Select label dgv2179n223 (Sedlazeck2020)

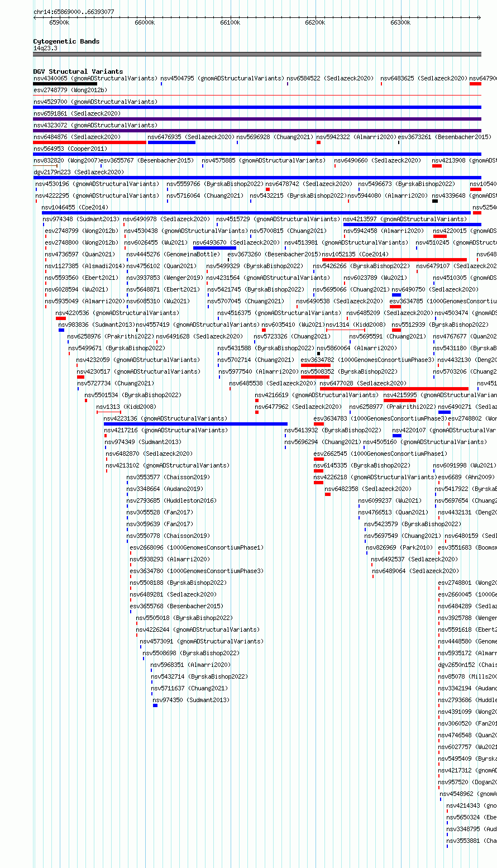pos(79,172)
